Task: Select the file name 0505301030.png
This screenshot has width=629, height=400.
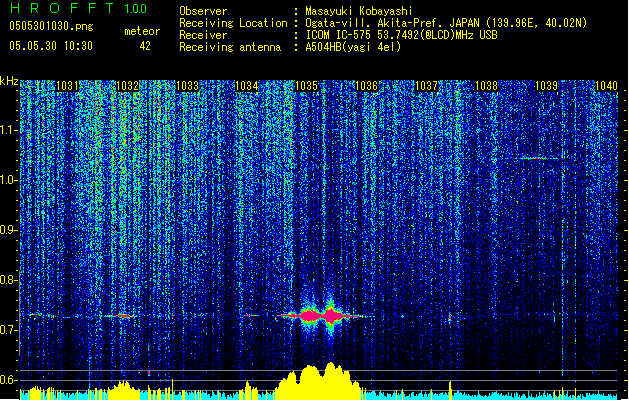Action: pyautogui.click(x=51, y=26)
